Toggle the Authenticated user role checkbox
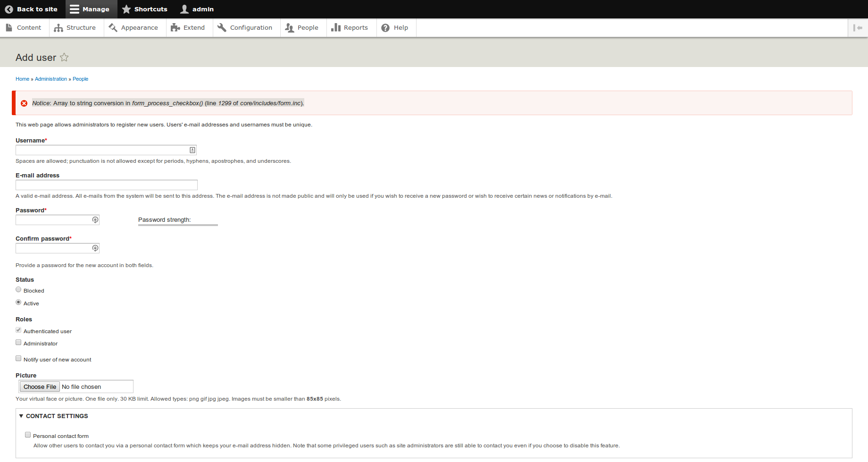This screenshot has height=462, width=868. coord(18,330)
